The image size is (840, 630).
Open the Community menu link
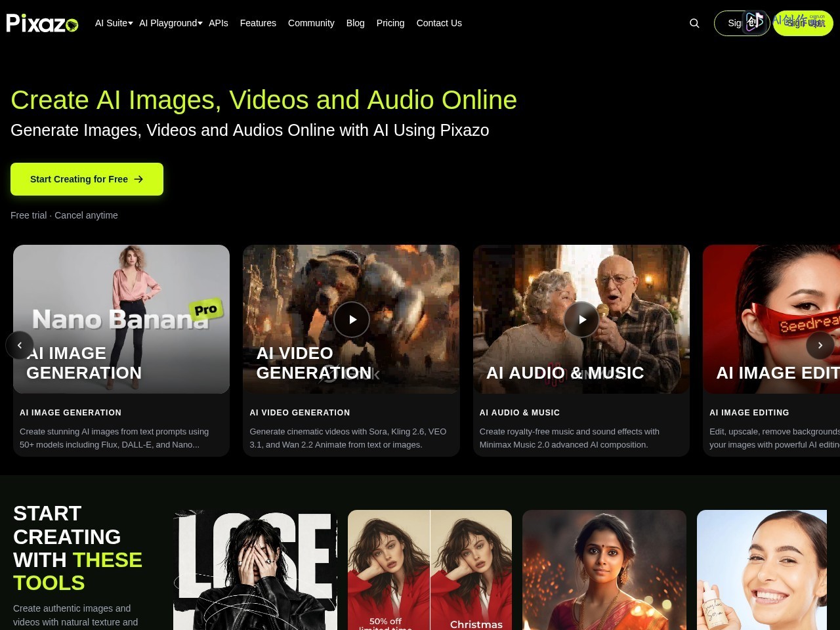point(311,23)
